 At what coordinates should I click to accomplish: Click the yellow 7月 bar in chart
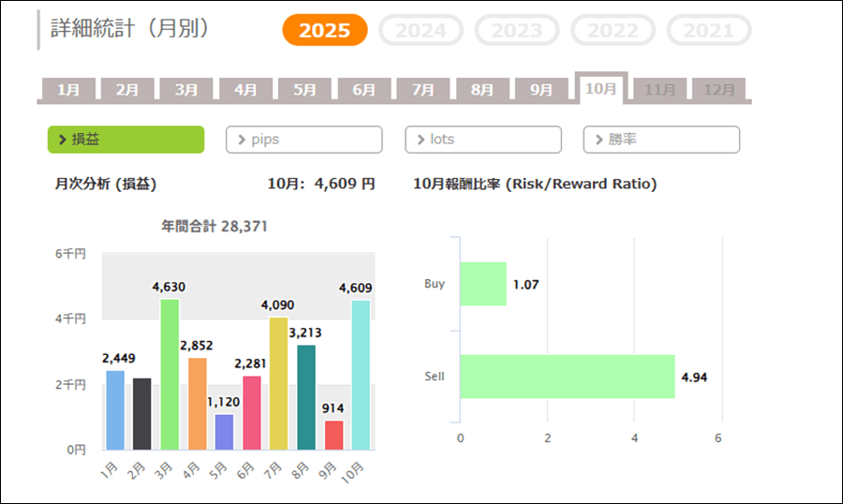[278, 384]
